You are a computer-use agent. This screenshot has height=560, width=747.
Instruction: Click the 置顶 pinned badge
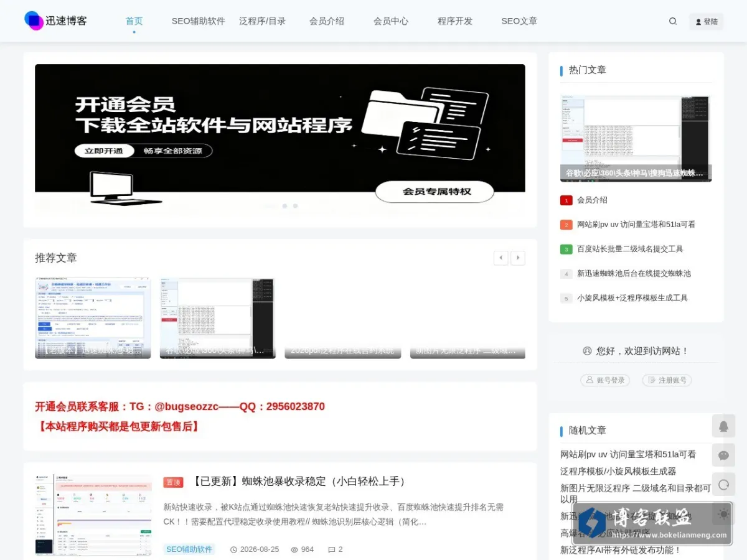click(x=174, y=482)
